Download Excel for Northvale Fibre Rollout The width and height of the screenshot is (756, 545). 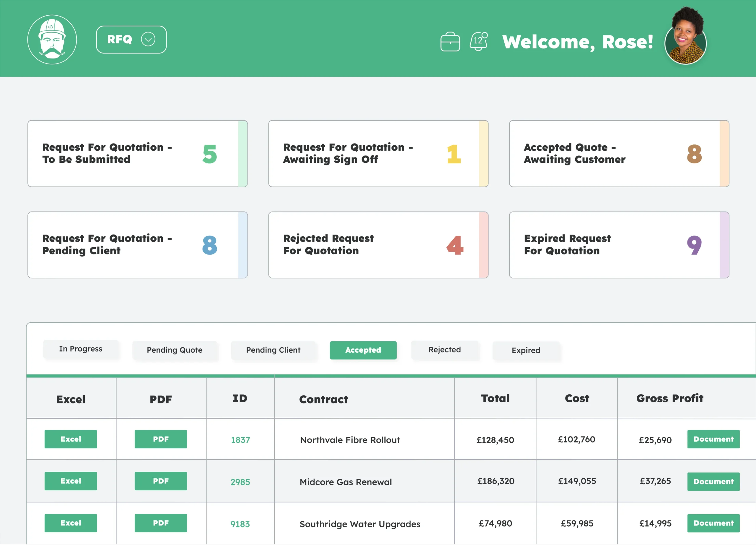click(71, 439)
